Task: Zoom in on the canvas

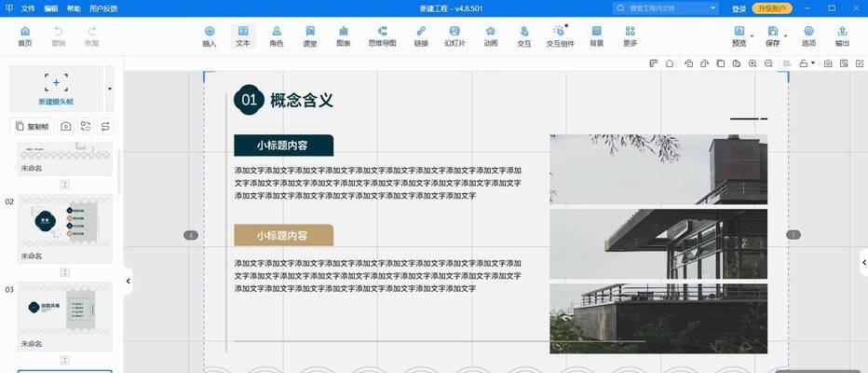Action: (x=753, y=63)
